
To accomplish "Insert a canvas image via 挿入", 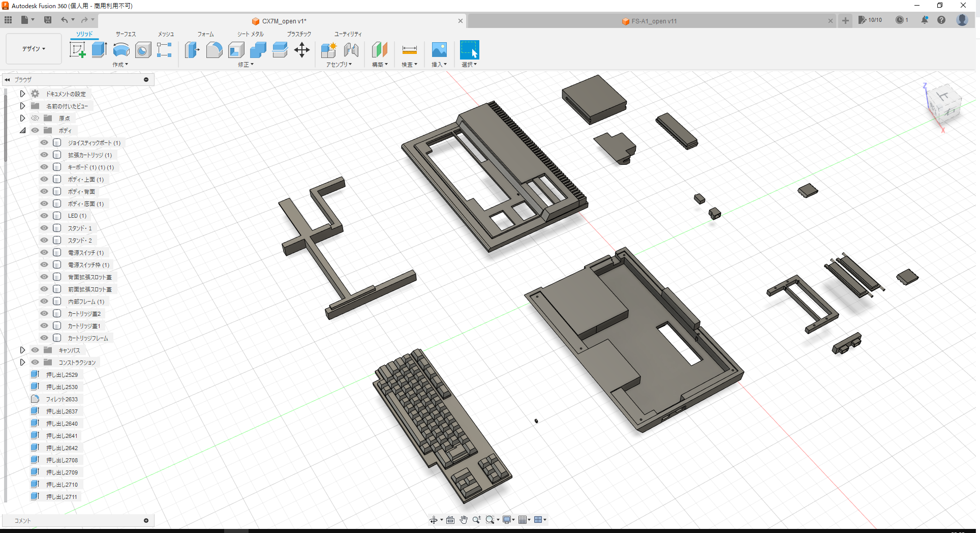I will pos(439,49).
